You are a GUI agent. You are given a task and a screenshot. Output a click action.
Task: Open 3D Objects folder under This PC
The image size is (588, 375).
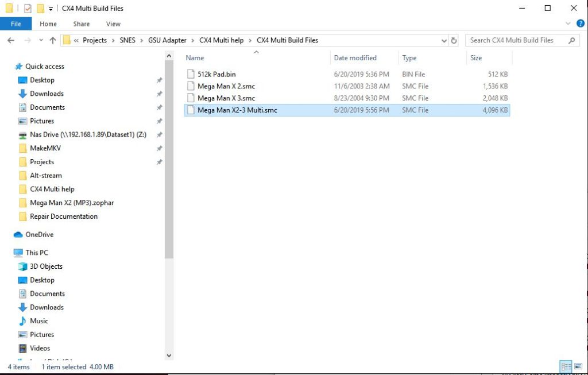46,266
